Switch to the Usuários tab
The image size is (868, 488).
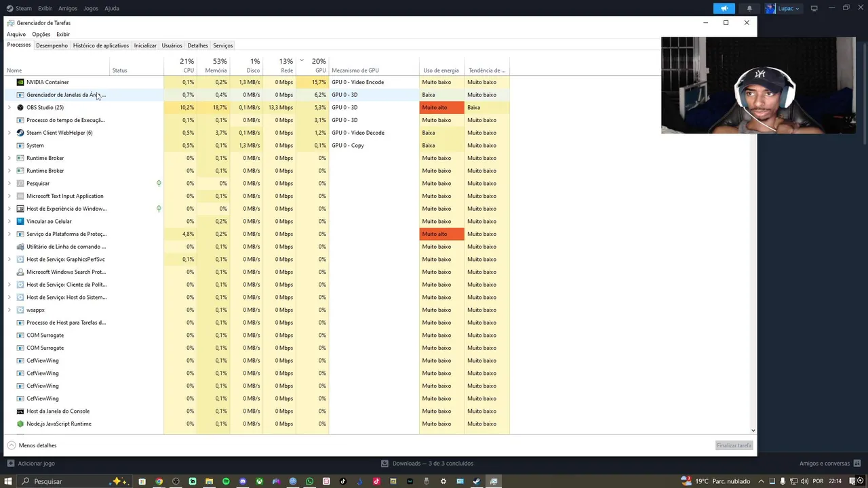coord(172,45)
